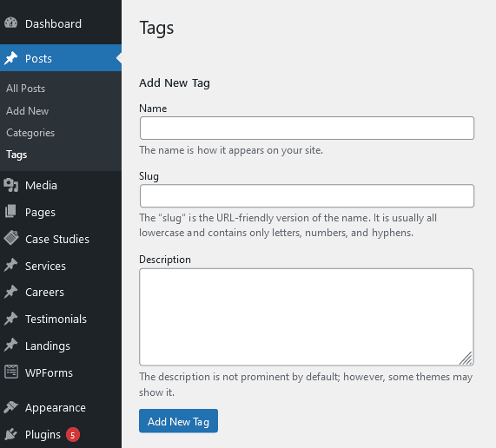Focus the tag Name input field
Screen dimensions: 496x448
point(307,128)
